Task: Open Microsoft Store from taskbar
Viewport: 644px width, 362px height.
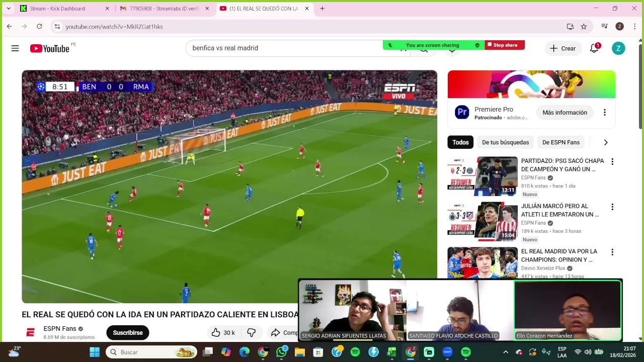Action: tap(318, 352)
